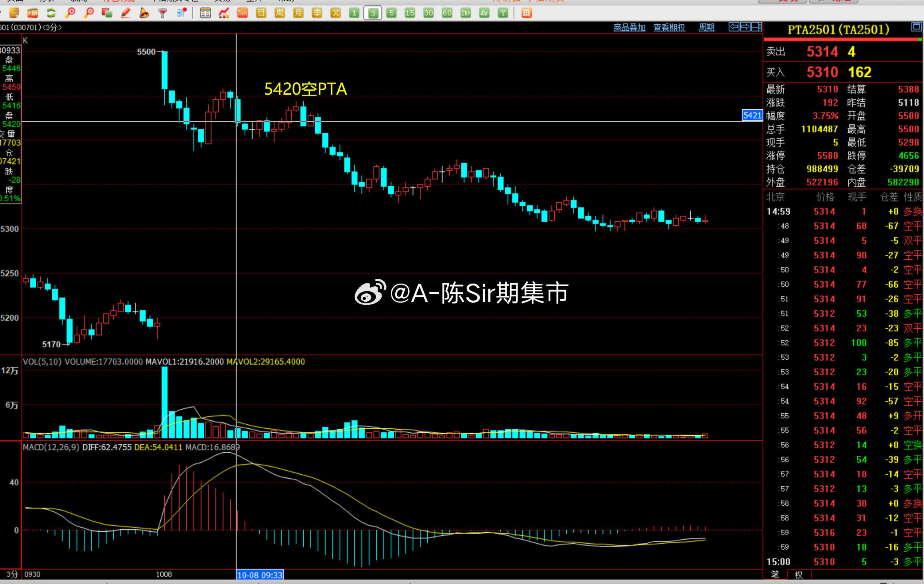Click the 5500 high label on chart
The image size is (924, 584).
[x=146, y=52]
